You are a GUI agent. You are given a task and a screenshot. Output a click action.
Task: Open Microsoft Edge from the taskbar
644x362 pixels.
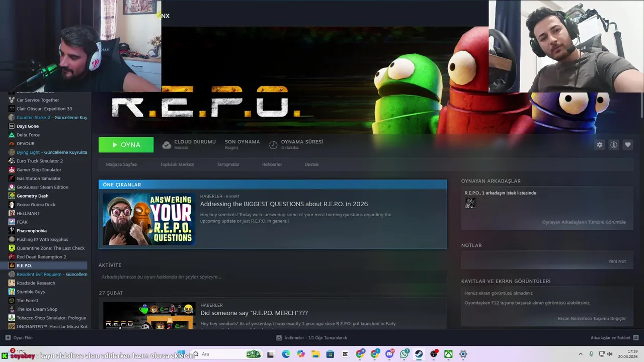[x=286, y=354]
